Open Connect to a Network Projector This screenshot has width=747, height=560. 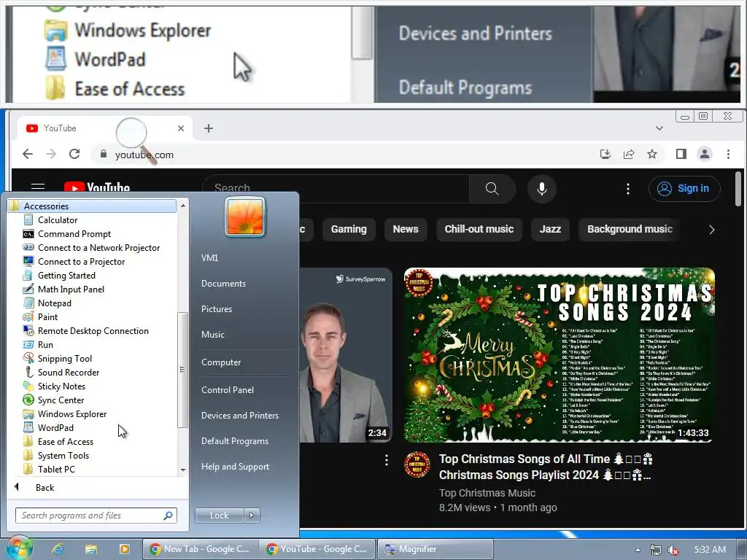point(98,248)
